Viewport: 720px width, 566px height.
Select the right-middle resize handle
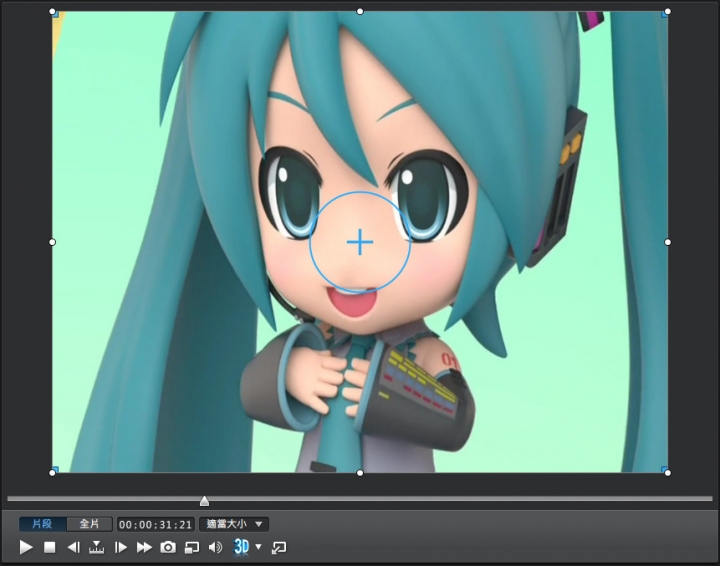(668, 242)
